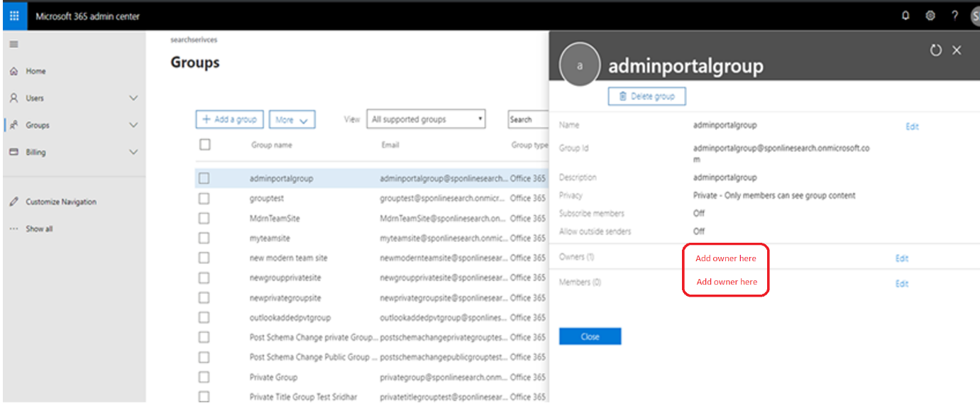Check the newgroupprivatesite row checkbox
980x411 pixels.
tap(204, 278)
